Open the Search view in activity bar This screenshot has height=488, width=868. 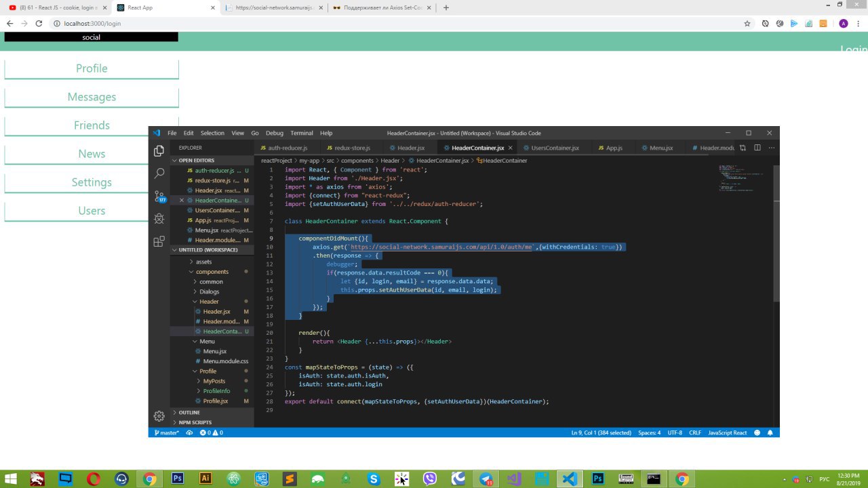click(159, 174)
